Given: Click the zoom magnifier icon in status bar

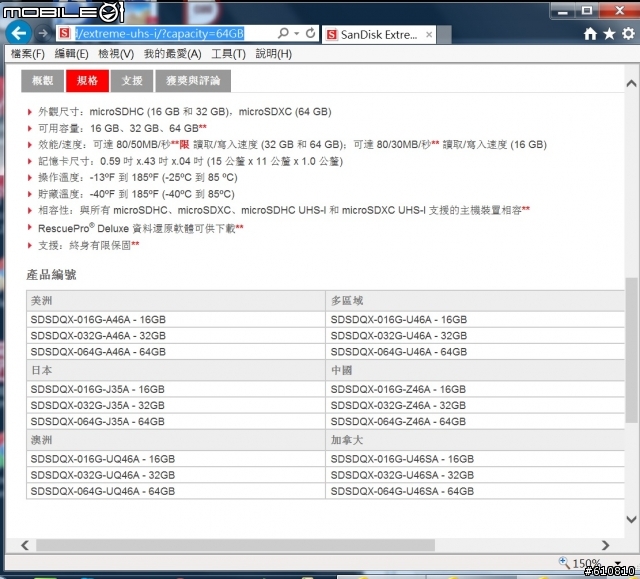Looking at the screenshot, I should [564, 563].
